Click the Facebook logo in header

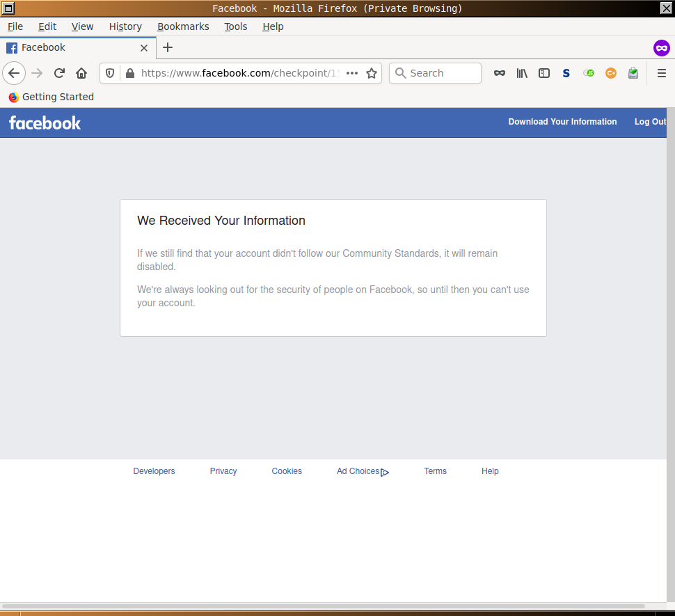click(45, 123)
